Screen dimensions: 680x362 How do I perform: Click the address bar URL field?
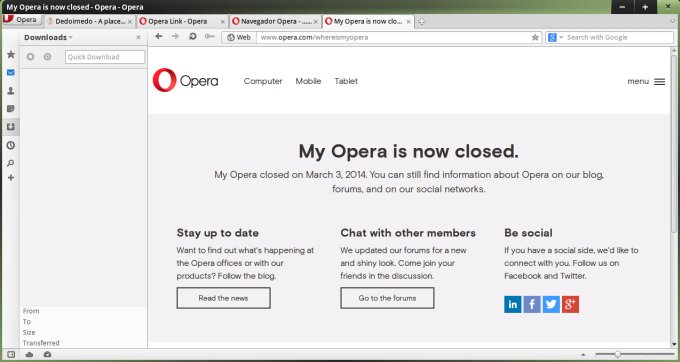click(394, 37)
